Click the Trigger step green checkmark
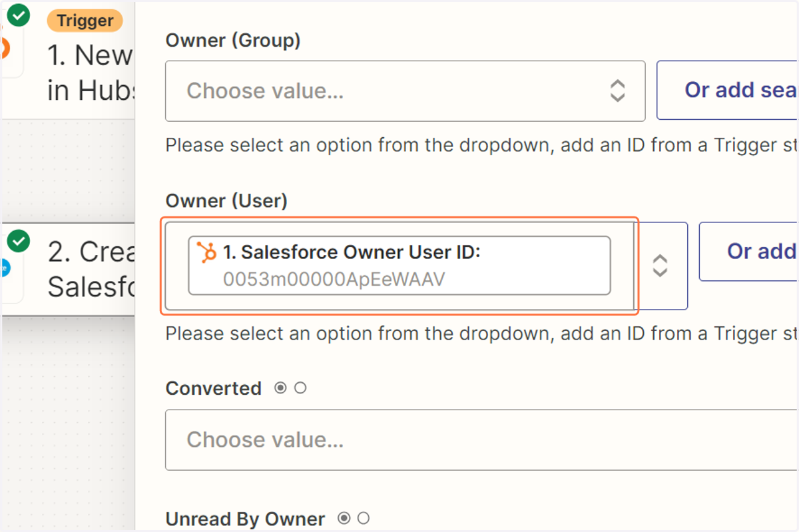Viewport: 799px width, 532px height. click(18, 15)
